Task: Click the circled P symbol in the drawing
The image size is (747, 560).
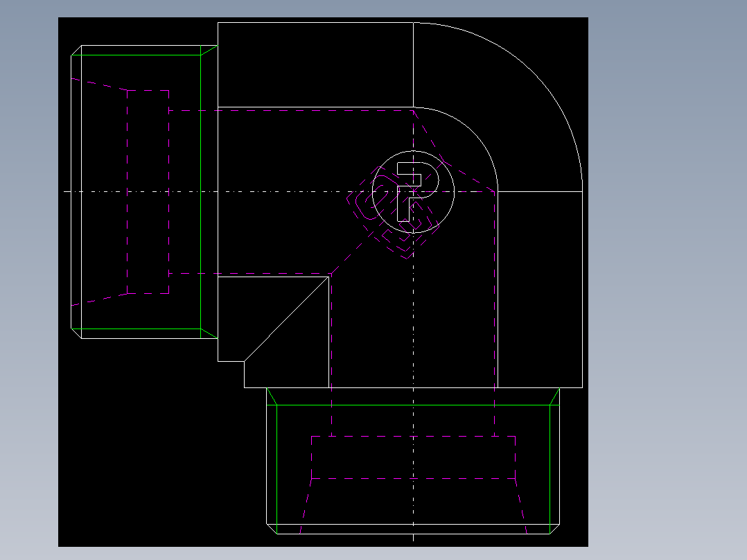Action: (413, 191)
